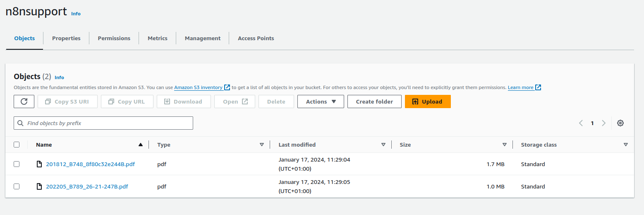644x215 pixels.
Task: Sort by Name column arrow
Action: click(x=141, y=145)
